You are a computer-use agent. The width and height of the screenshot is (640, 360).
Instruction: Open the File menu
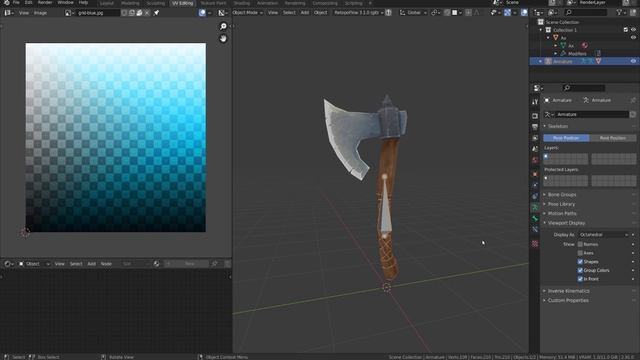(x=16, y=2)
